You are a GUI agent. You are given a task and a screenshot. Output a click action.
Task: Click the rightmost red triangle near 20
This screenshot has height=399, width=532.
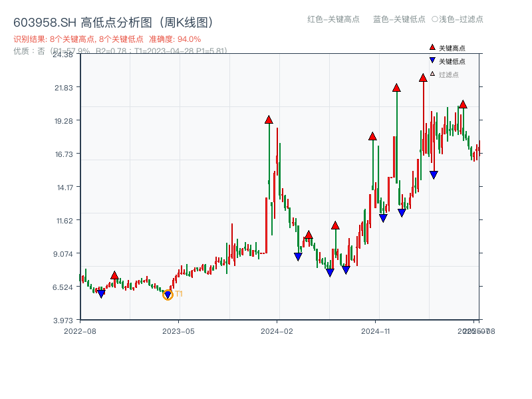click(462, 104)
